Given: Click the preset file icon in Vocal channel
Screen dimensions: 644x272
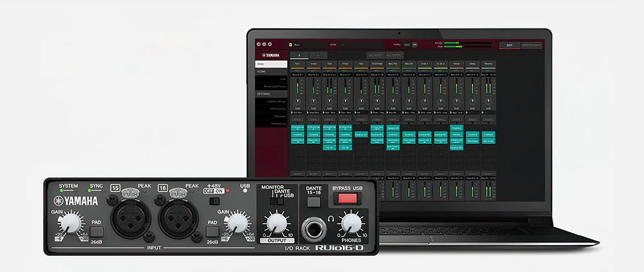Looking at the screenshot, I should click(451, 112).
